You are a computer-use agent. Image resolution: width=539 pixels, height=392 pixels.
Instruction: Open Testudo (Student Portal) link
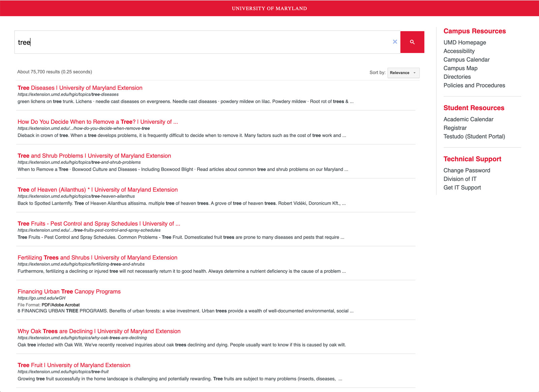[474, 136]
